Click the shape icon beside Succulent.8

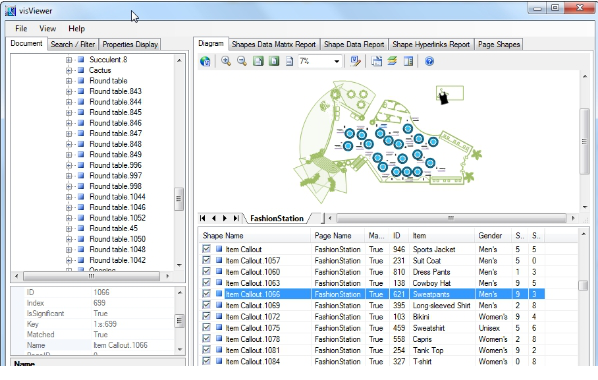81,60
